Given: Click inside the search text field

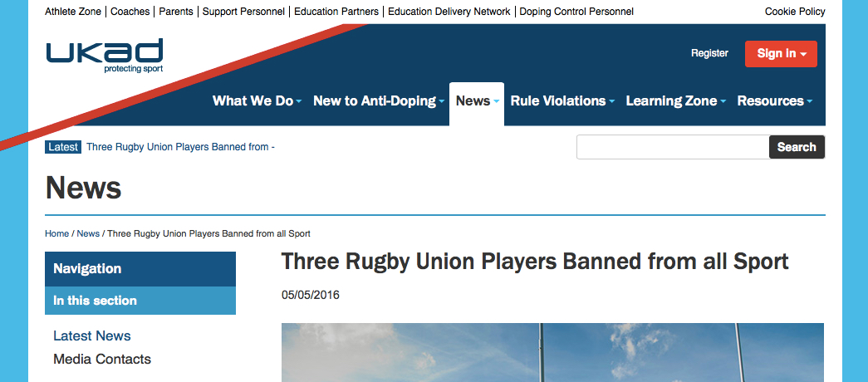Looking at the screenshot, I should pyautogui.click(x=673, y=147).
